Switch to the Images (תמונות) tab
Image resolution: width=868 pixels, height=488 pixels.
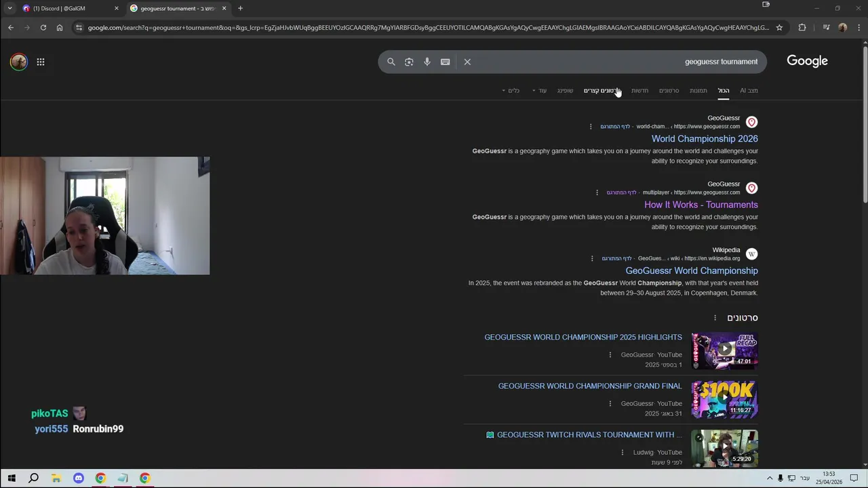[698, 91]
